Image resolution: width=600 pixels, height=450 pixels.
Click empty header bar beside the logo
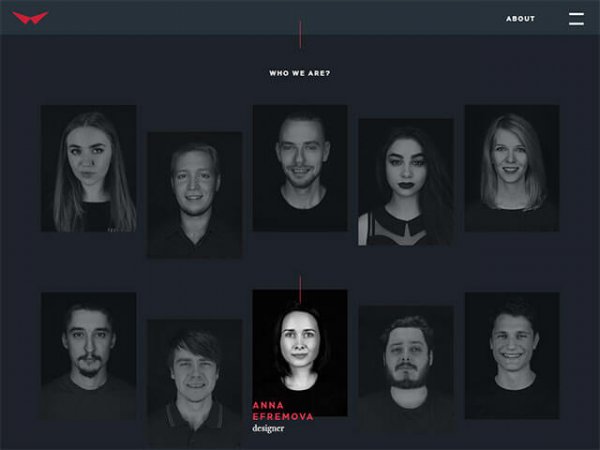tap(250, 18)
